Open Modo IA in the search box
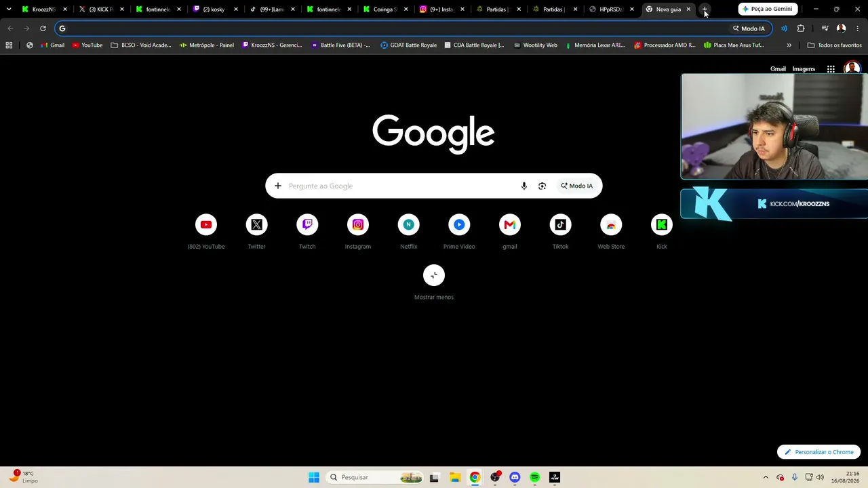This screenshot has height=488, width=868. tap(576, 186)
